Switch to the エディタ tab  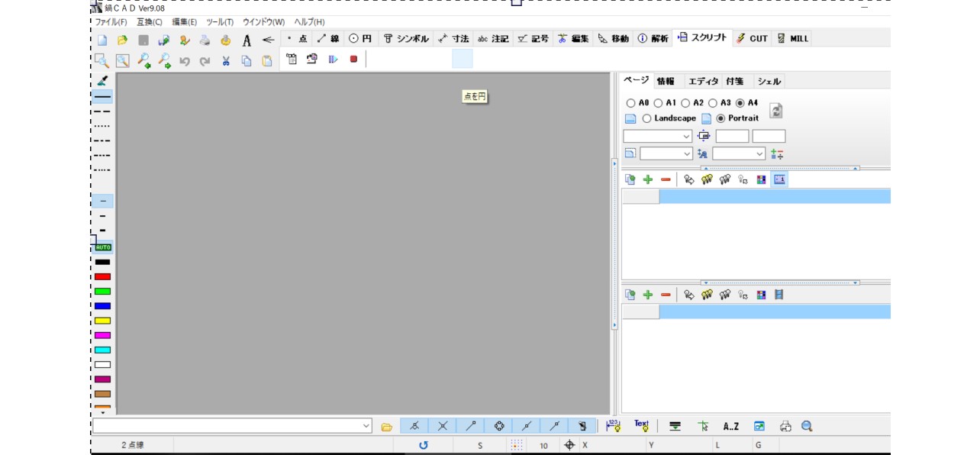point(703,82)
